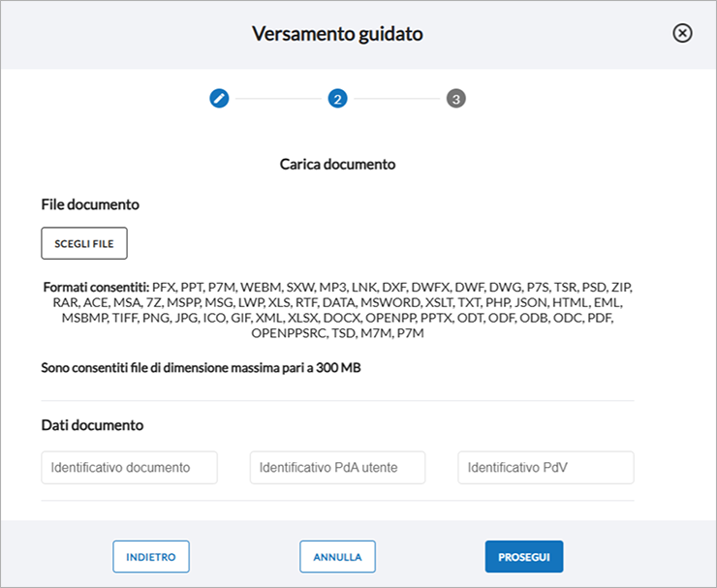Click the connector line between steps 1 and 2
The image size is (717, 588).
pyautogui.click(x=278, y=99)
